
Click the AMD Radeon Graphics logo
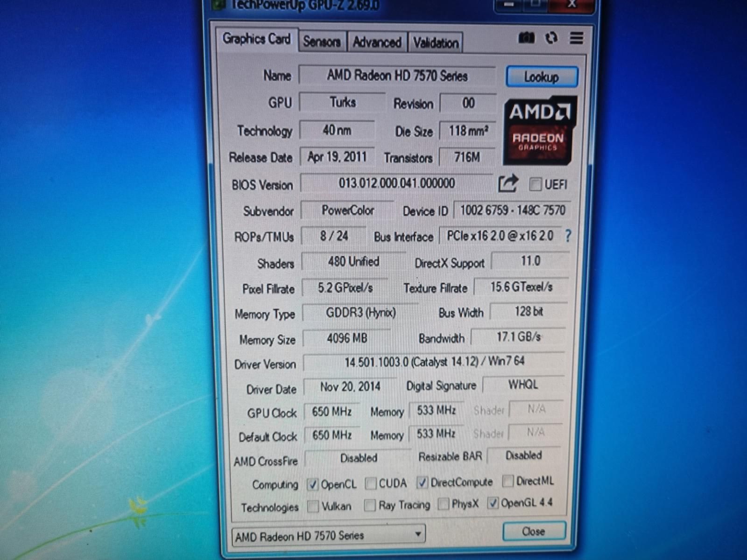click(540, 130)
